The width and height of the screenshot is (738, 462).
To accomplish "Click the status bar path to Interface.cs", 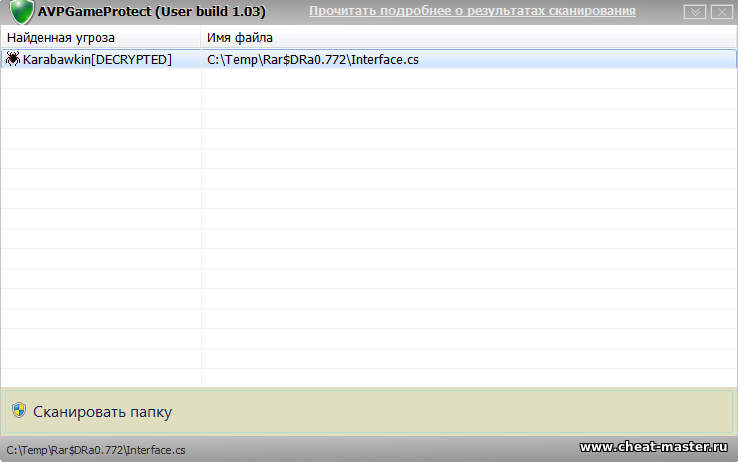I will pyautogui.click(x=96, y=450).
